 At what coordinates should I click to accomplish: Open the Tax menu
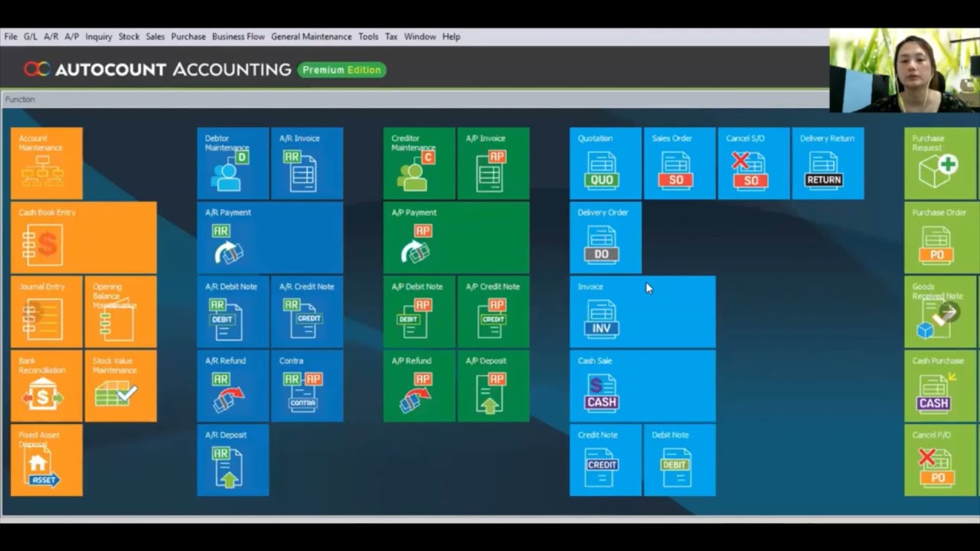391,37
